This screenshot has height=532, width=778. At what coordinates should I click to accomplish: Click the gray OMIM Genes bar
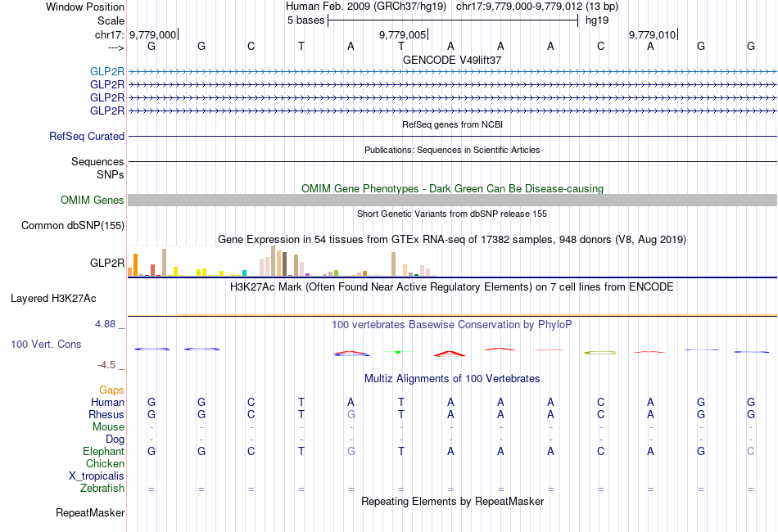452,201
